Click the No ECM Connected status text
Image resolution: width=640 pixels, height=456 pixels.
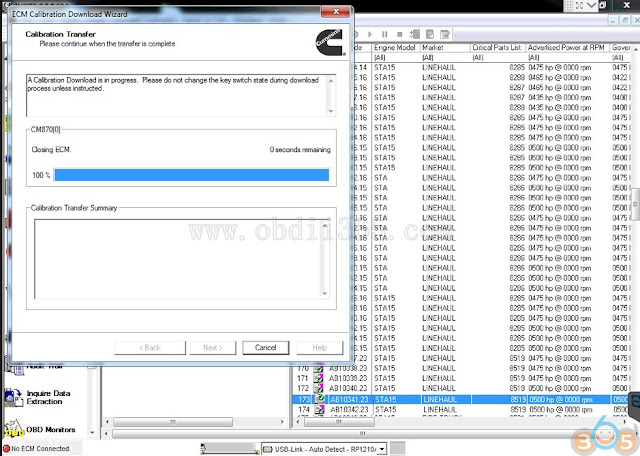[41, 448]
